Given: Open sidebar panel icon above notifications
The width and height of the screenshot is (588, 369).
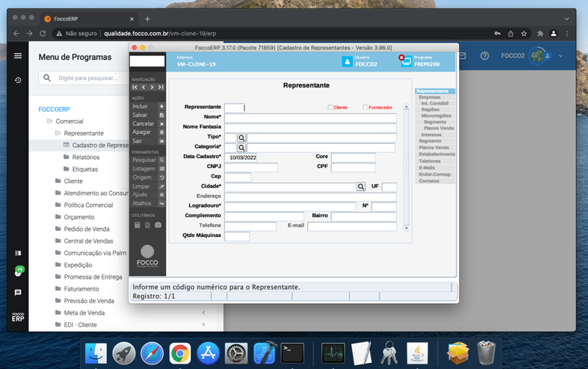Looking at the screenshot, I should point(18,253).
